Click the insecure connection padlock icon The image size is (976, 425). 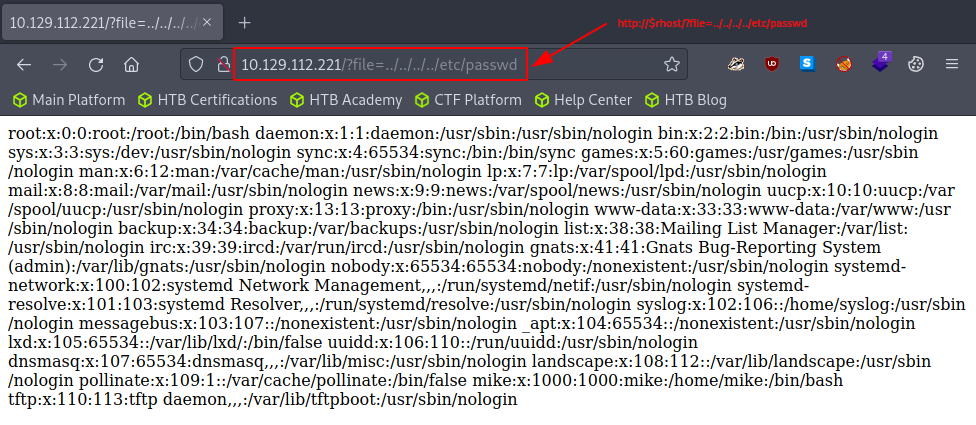[224, 65]
